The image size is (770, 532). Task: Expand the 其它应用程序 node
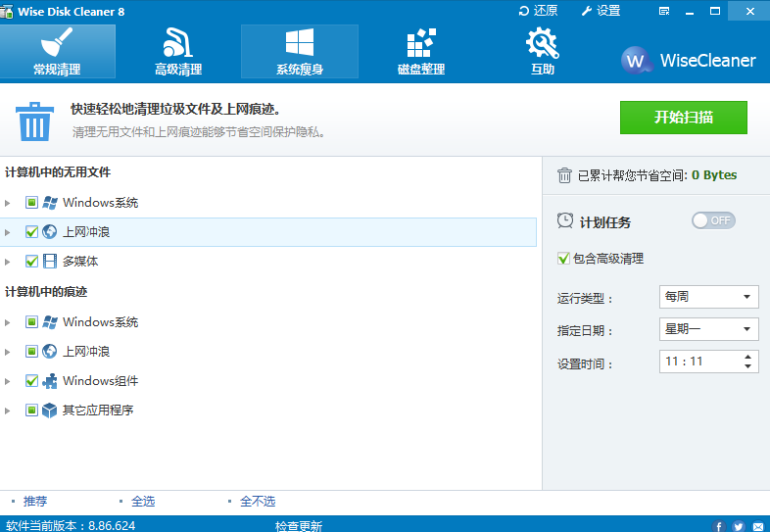[8, 411]
